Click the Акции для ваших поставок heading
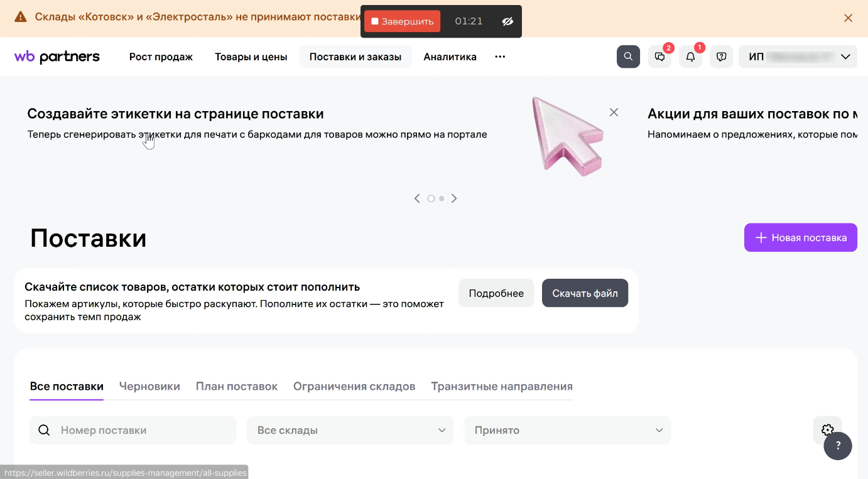The width and height of the screenshot is (868, 479). [752, 114]
